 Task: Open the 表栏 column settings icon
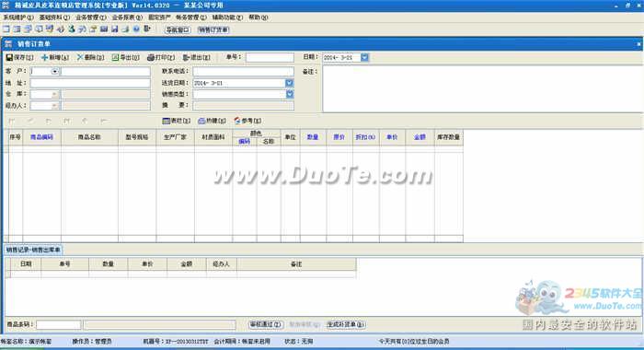click(166, 121)
